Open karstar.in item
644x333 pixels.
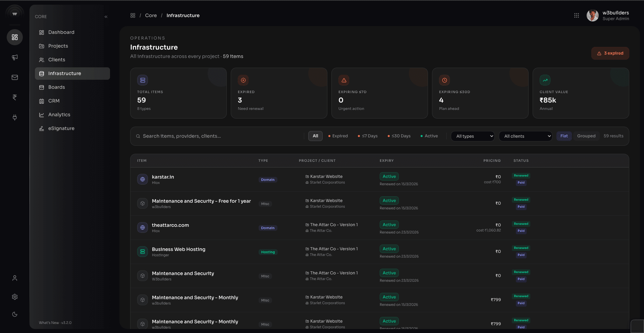[163, 177]
